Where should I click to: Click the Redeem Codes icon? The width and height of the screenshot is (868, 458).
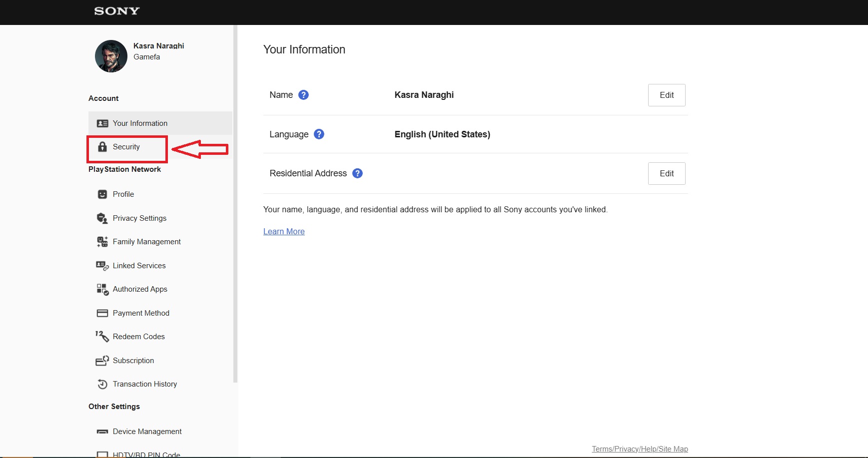102,337
